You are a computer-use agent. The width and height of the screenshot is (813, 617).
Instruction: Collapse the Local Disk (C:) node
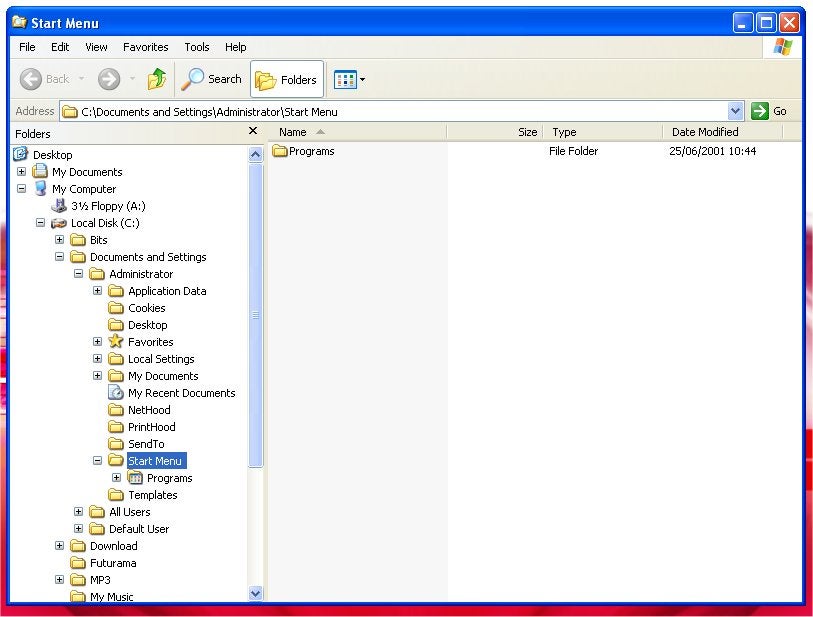(40, 223)
